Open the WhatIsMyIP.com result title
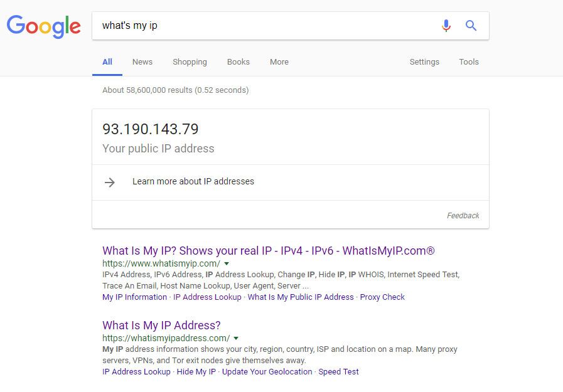The image size is (563, 392). (x=268, y=251)
